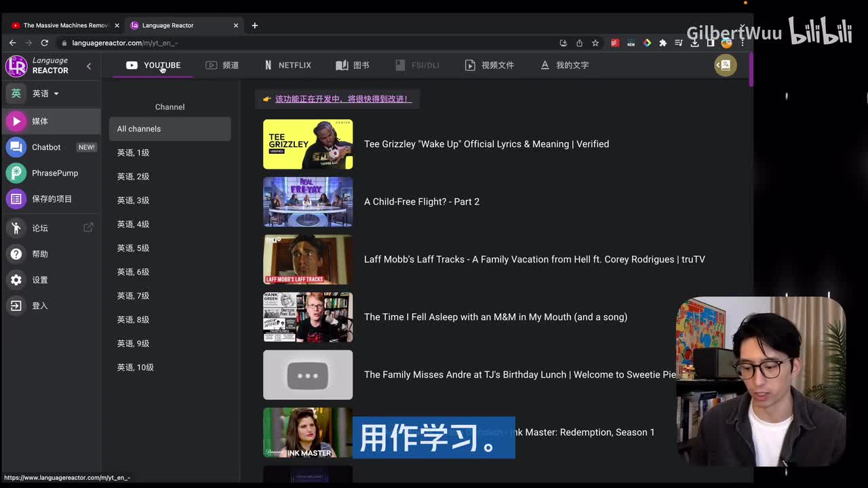
Task: Click the help question mark icon
Action: [x=16, y=254]
